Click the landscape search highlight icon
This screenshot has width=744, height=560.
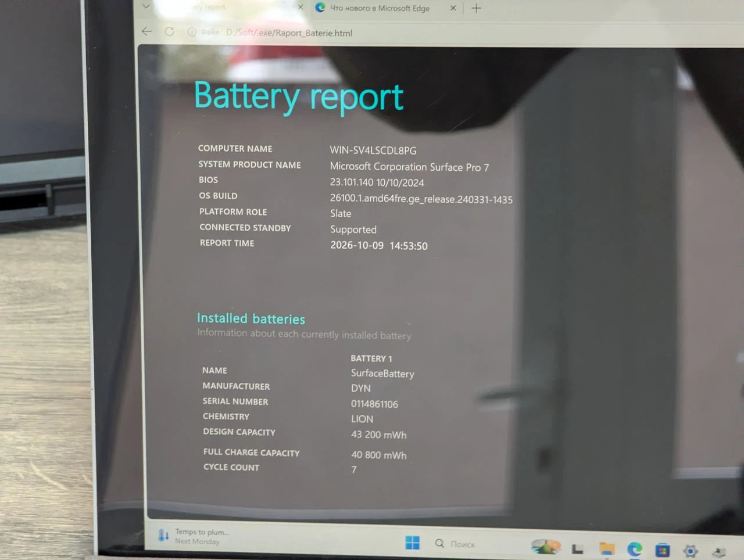[x=546, y=547]
